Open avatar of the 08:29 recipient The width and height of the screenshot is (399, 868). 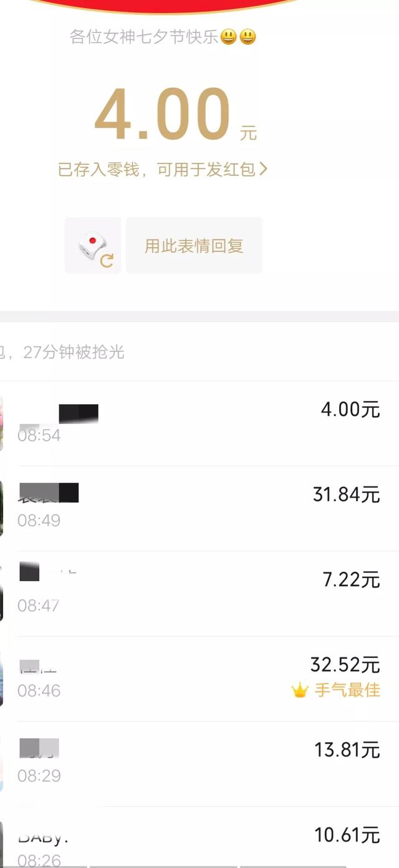point(1,764)
